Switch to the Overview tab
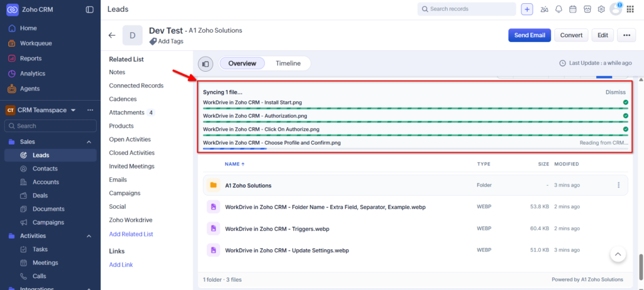The height and width of the screenshot is (290, 644). pos(242,64)
